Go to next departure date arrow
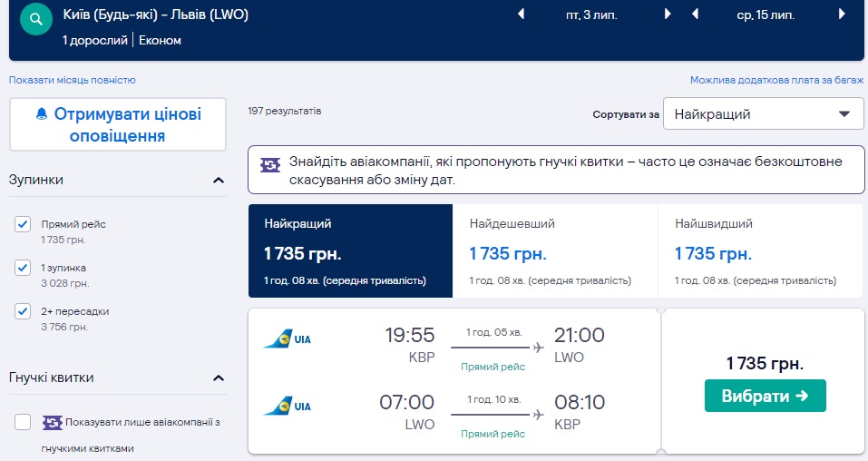Viewport: 868px width, 461px height. pyautogui.click(x=668, y=14)
